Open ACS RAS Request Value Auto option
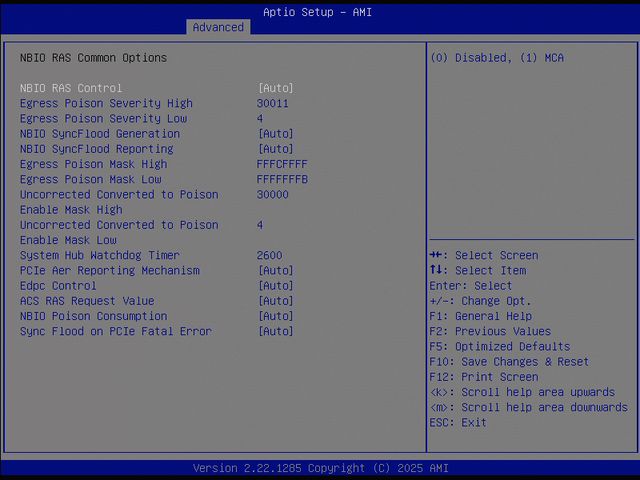640x480 pixels. 276,301
